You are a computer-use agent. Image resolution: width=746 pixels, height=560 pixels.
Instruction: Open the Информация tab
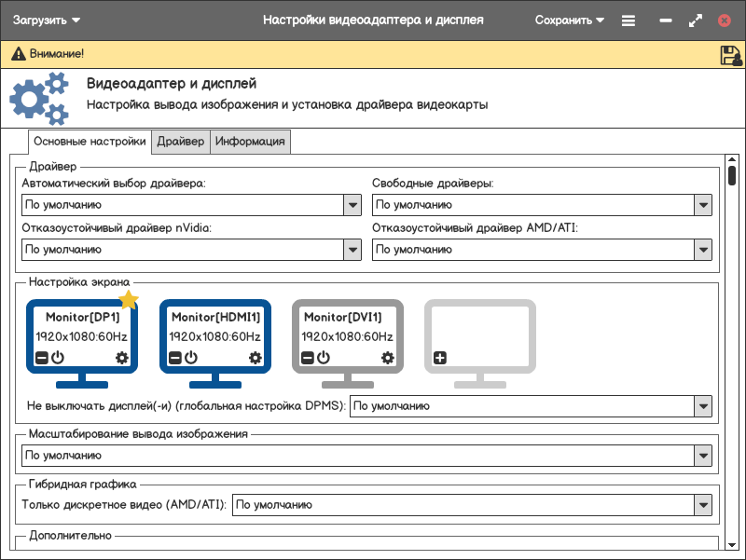pos(249,142)
